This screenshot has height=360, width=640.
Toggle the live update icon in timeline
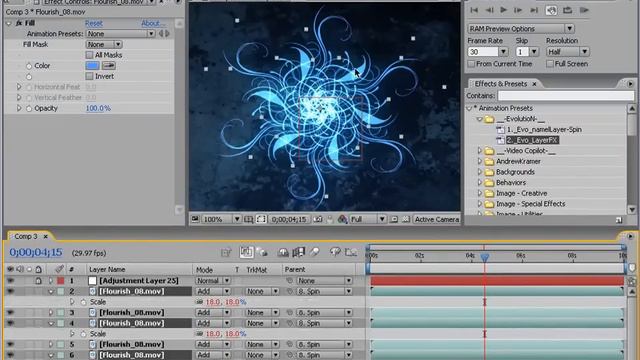coord(246,252)
